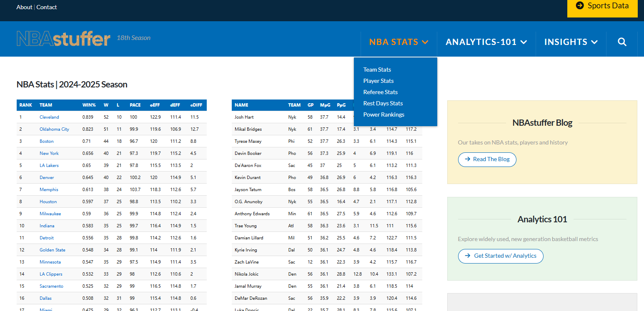Click the '18th Season' tagline text
The width and height of the screenshot is (644, 311).
click(134, 38)
